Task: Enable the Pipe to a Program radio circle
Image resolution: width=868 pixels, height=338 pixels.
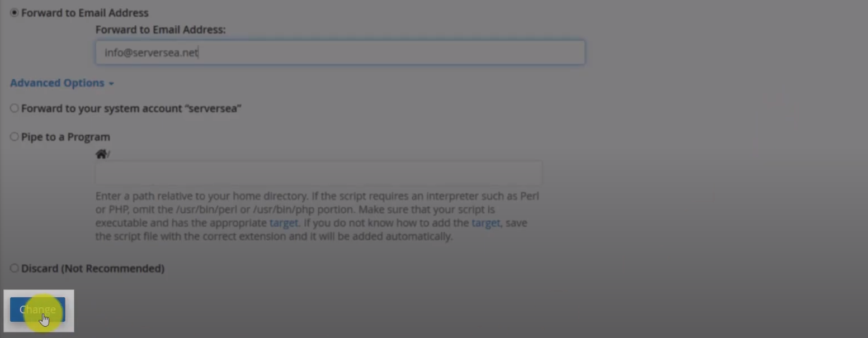Action: 14,137
